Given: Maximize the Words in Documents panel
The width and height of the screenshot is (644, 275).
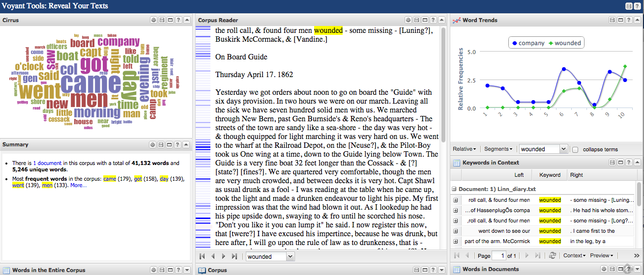Looking at the screenshot, I should (620, 269).
